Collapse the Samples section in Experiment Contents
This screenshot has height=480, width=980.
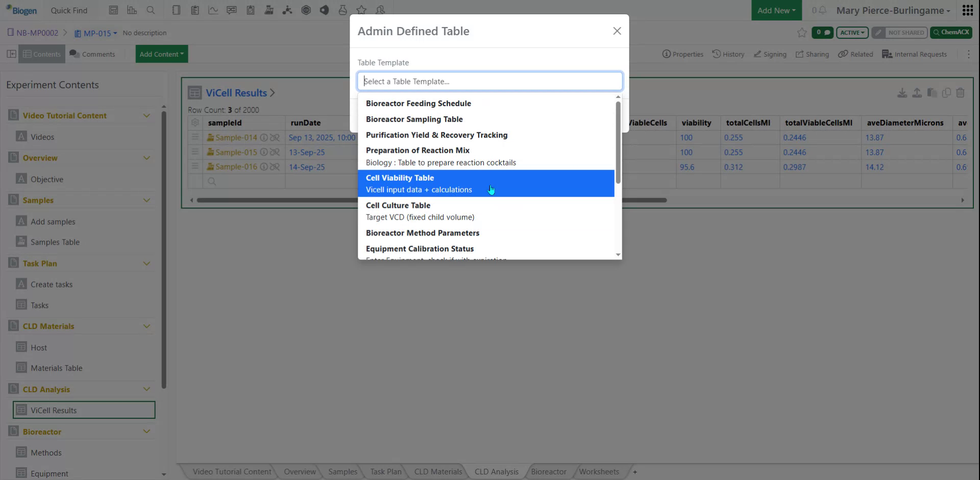147,200
